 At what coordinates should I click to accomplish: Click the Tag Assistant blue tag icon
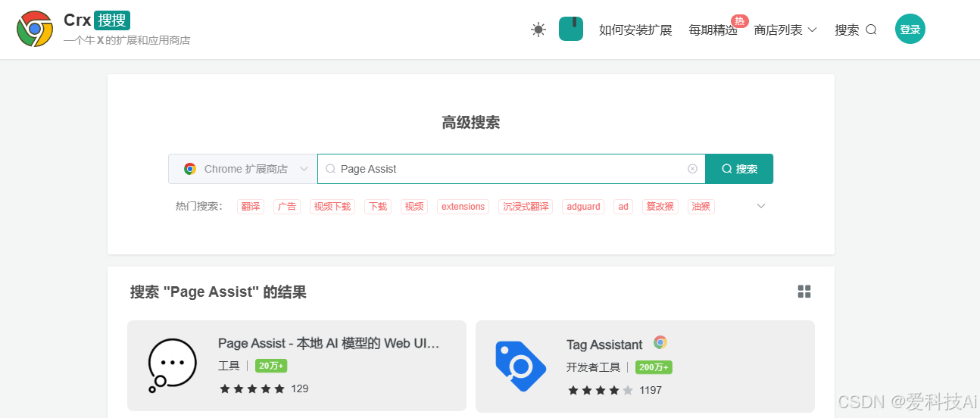click(x=520, y=366)
